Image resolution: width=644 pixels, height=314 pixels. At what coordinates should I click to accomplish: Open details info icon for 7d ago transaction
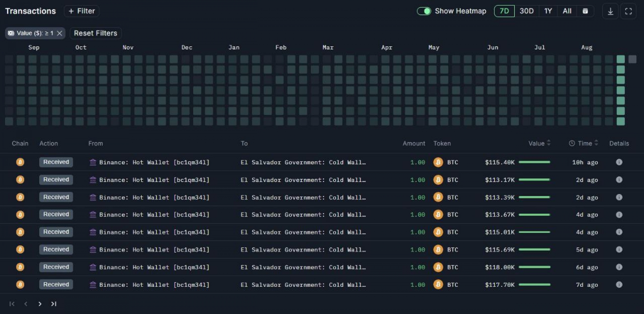click(619, 284)
